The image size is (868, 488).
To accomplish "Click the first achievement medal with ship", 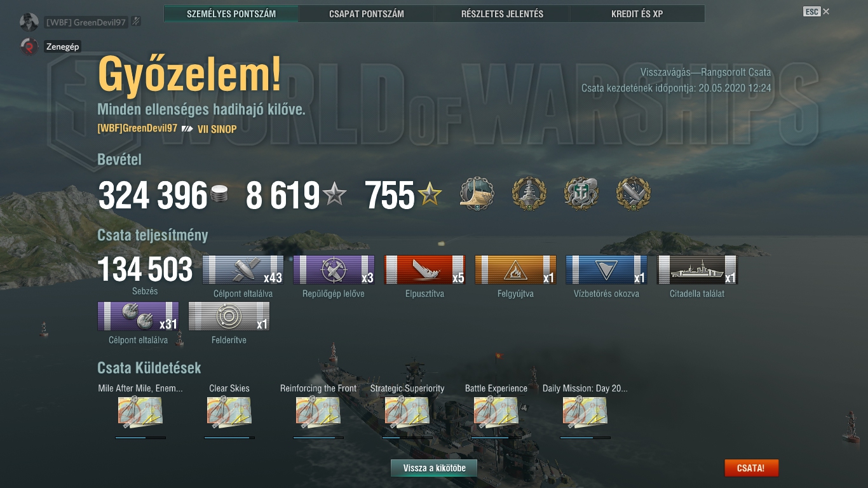I will pyautogui.click(x=477, y=194).
